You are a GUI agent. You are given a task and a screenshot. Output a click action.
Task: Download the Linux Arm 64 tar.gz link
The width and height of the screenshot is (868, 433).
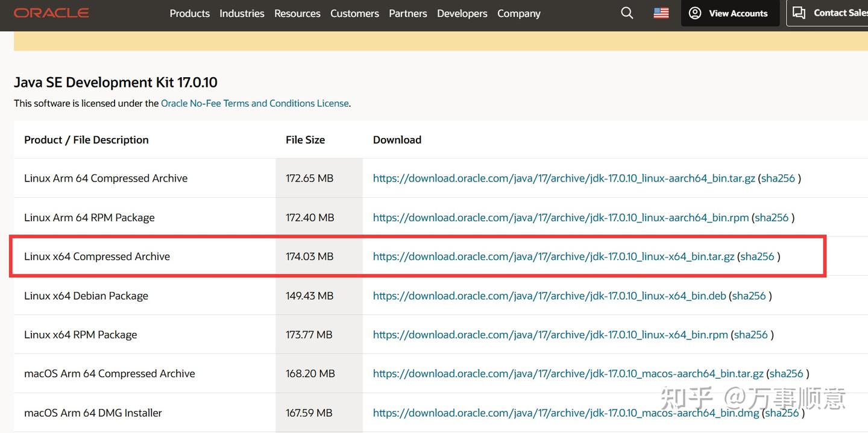tap(564, 179)
